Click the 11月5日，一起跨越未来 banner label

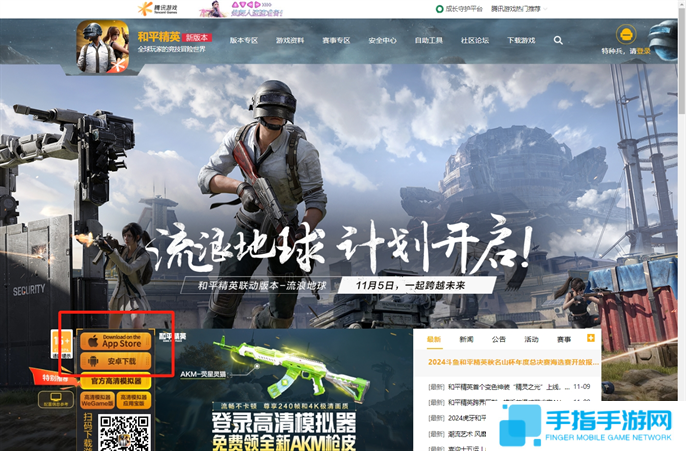coord(410,286)
